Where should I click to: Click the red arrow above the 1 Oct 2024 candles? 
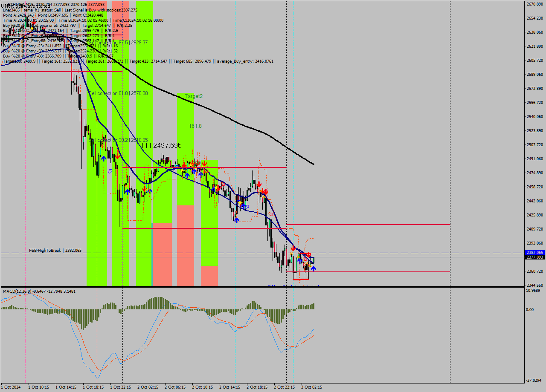pos(34,23)
